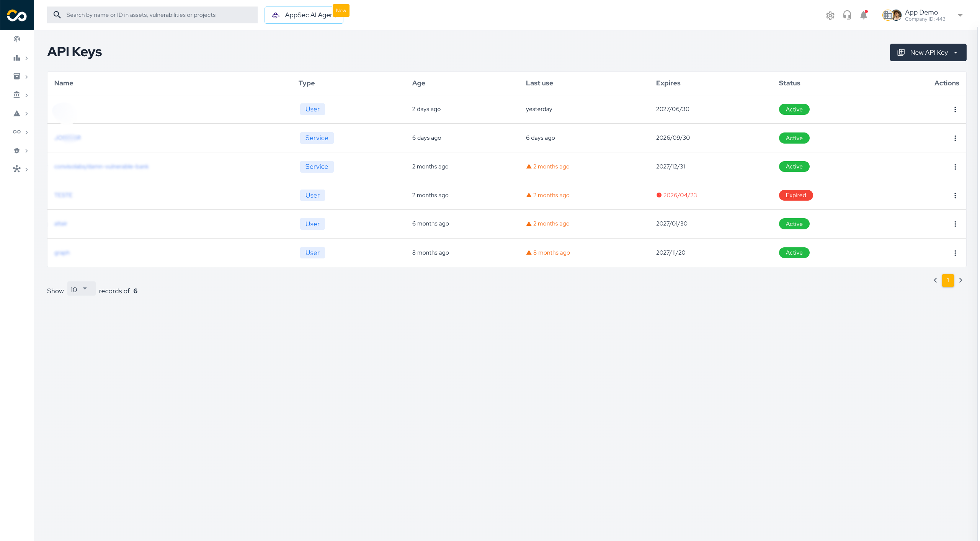Viewport: 980px width, 541px height.
Task: Click the Last use column header
Action: point(539,83)
